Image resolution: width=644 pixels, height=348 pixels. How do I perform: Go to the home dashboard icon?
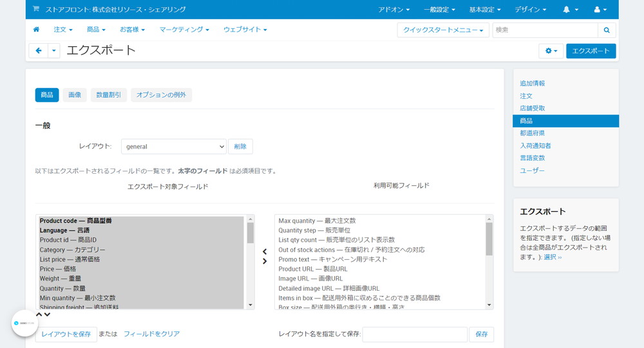click(36, 30)
